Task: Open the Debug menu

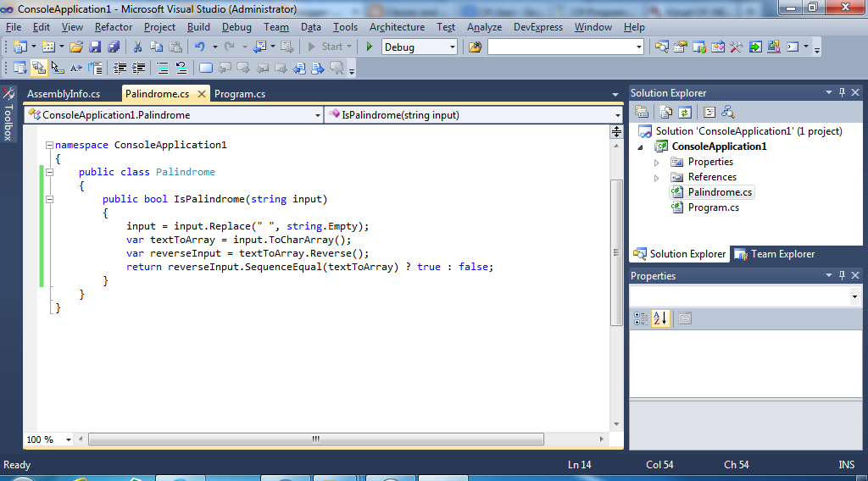Action: point(236,27)
